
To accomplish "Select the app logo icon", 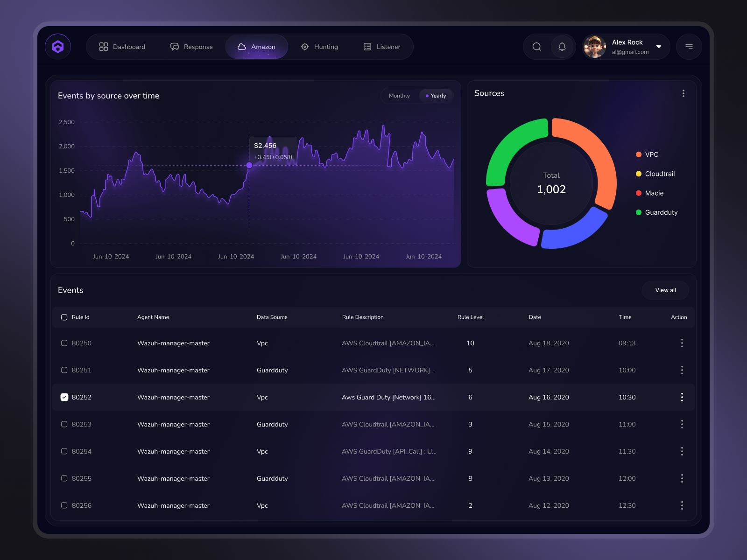I will click(x=57, y=47).
